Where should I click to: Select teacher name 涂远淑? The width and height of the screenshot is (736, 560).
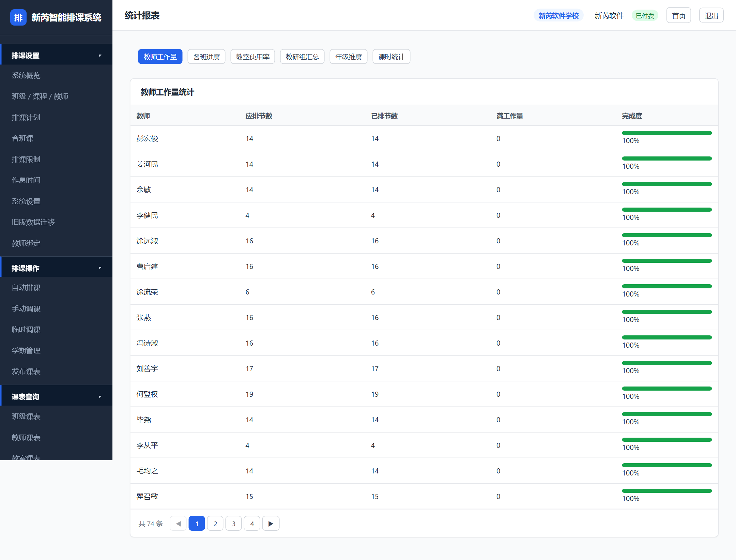[147, 241]
